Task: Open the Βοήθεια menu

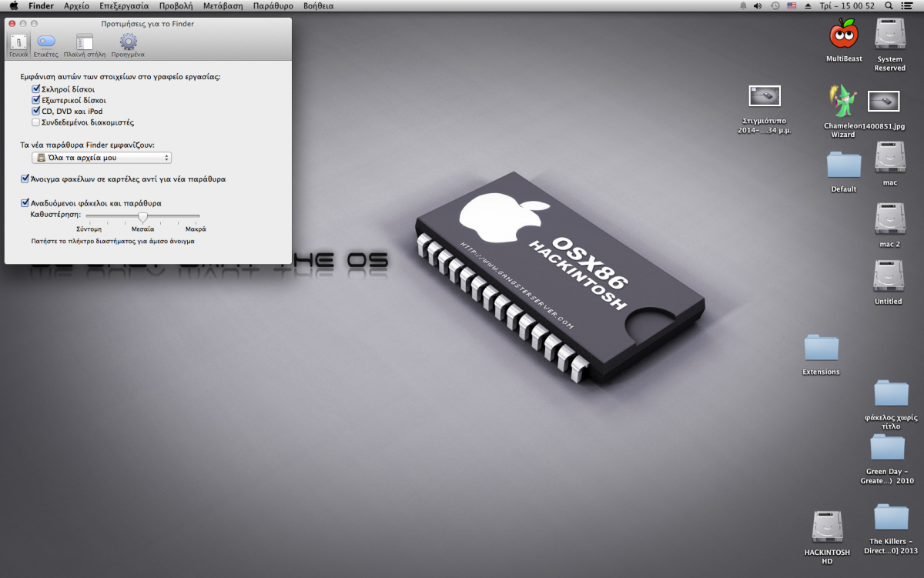Action: point(319,5)
